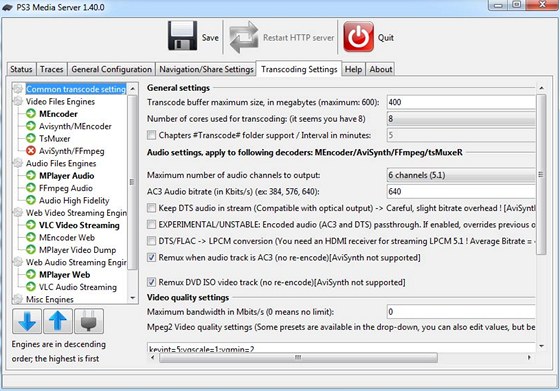
Task: Click gear icon of Audio Files Engines
Action: point(18,163)
